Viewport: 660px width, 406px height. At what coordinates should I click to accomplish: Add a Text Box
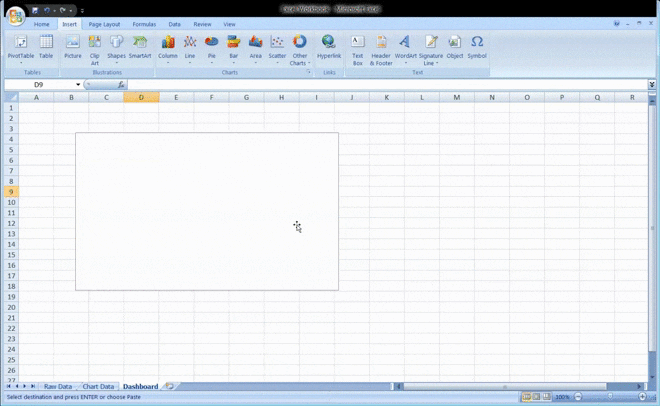[357, 47]
